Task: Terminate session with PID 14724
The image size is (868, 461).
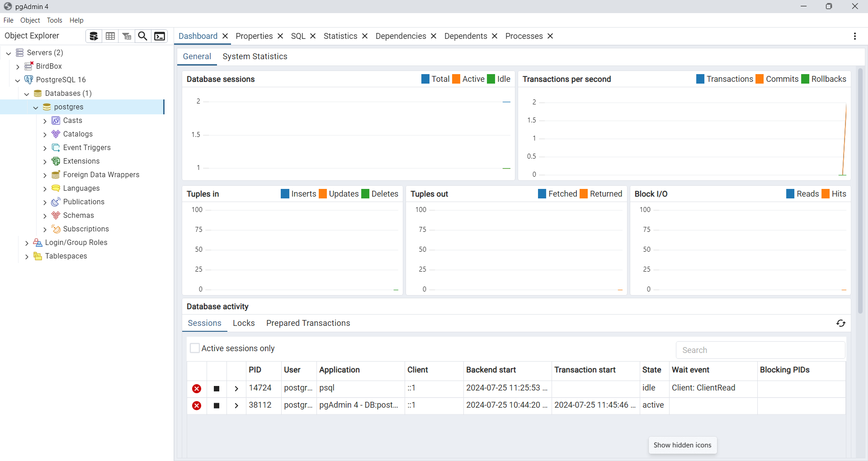Action: 197,389
